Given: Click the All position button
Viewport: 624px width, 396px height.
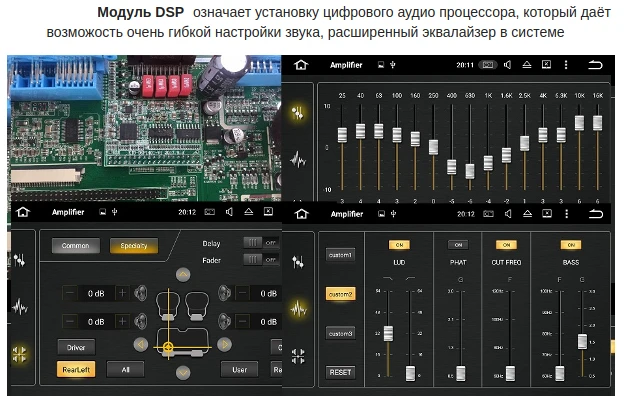Looking at the screenshot, I should click(125, 370).
